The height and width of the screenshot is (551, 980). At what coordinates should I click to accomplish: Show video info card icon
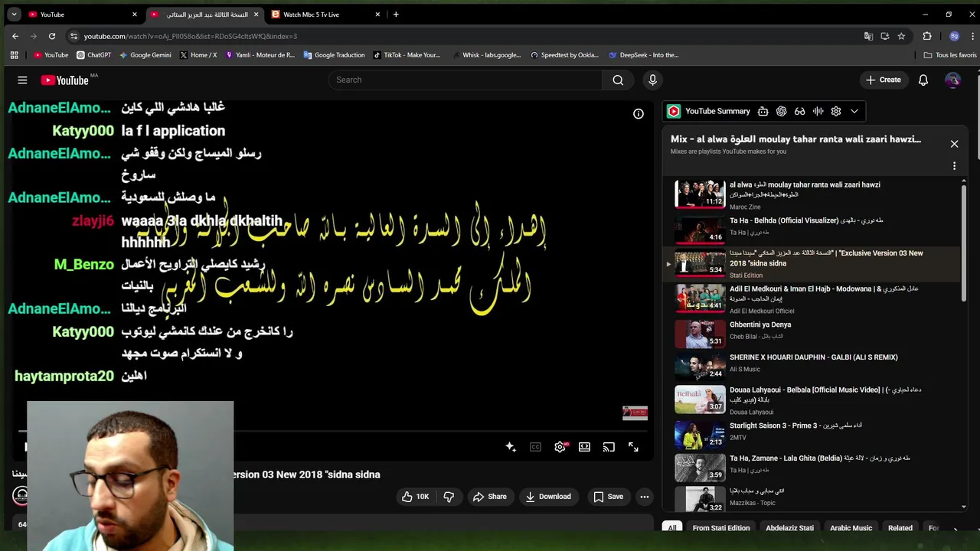click(x=639, y=114)
